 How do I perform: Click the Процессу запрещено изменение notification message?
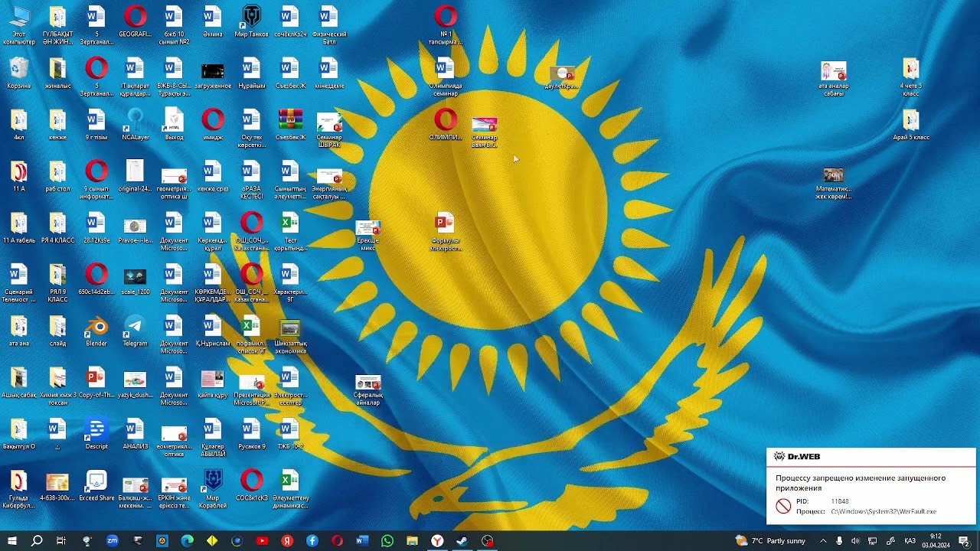(x=860, y=483)
